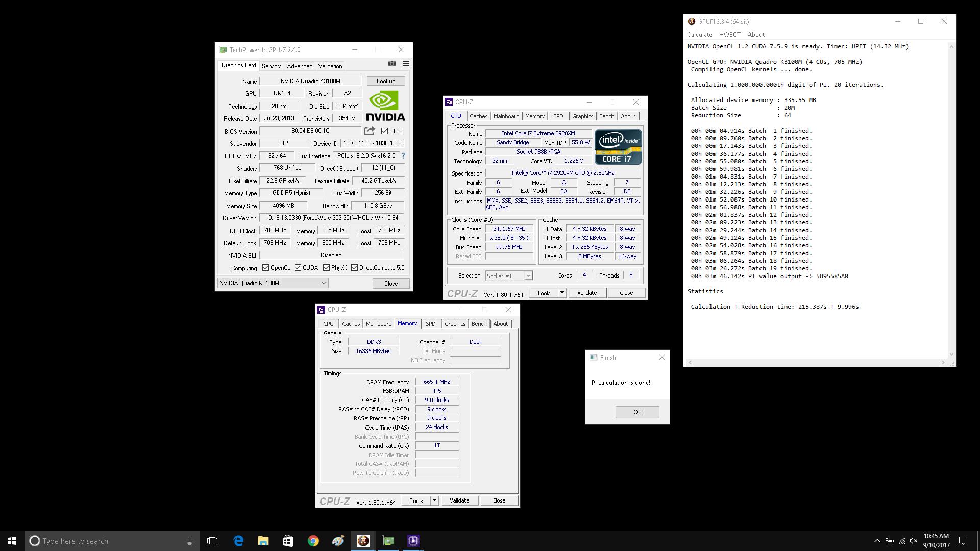
Task: Select PI value output line 5895585A0
Action: click(770, 276)
